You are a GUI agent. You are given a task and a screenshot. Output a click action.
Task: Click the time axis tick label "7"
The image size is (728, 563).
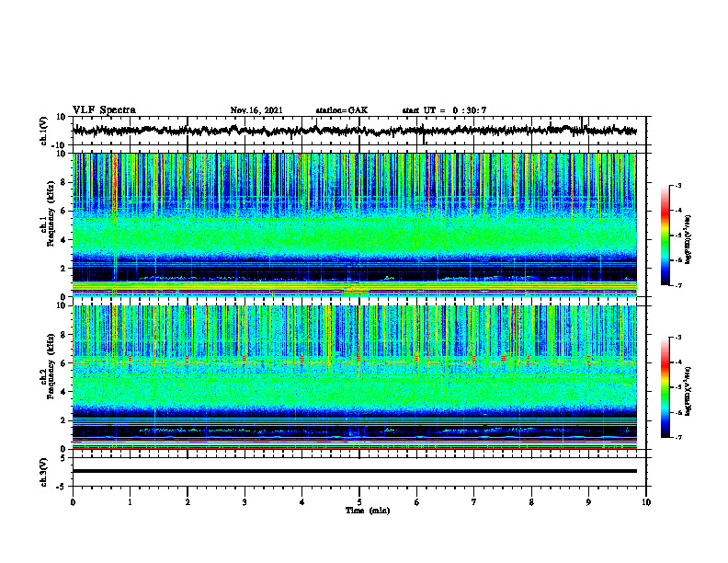click(474, 502)
